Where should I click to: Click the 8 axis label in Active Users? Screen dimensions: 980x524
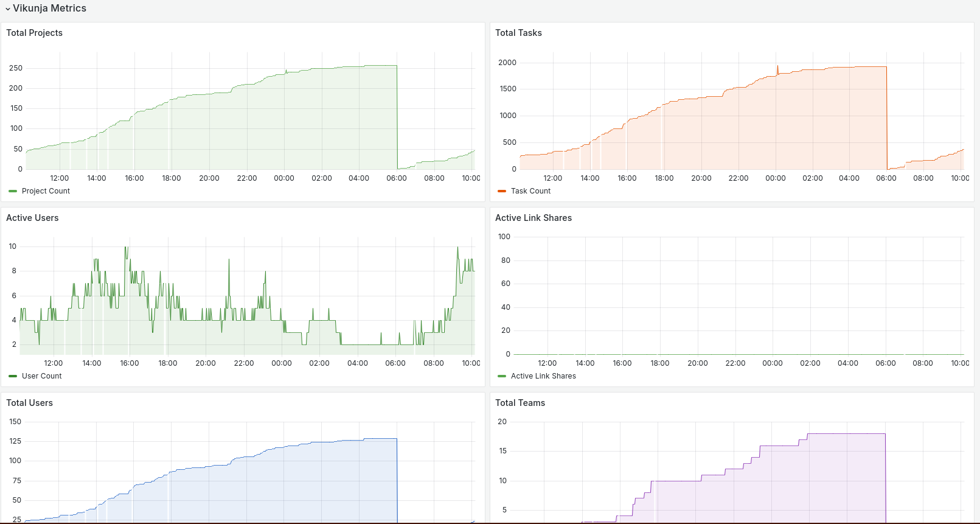click(x=14, y=271)
